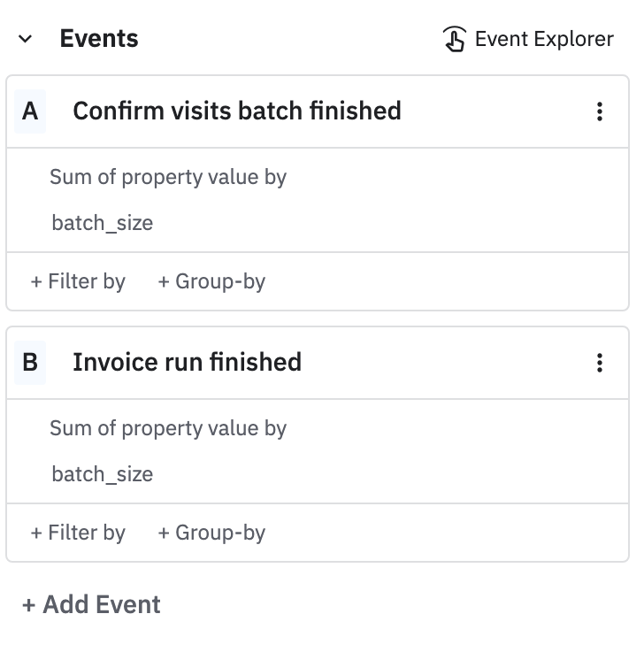The height and width of the screenshot is (660, 644).
Task: Add a Group-by to event A
Action: coord(211,281)
